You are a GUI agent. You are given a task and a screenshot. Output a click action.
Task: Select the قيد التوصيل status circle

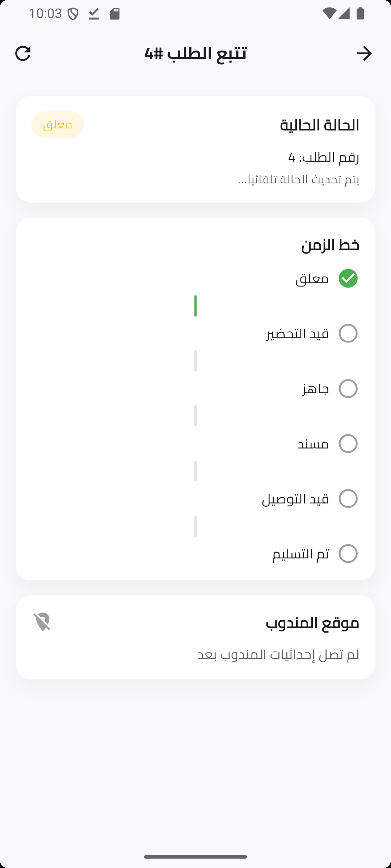pyautogui.click(x=348, y=499)
